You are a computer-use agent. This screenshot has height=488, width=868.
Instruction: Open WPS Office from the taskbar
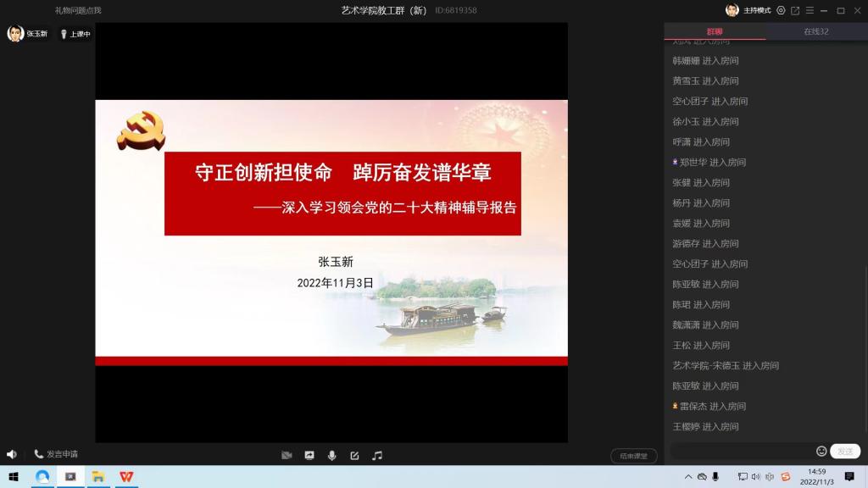(125, 477)
